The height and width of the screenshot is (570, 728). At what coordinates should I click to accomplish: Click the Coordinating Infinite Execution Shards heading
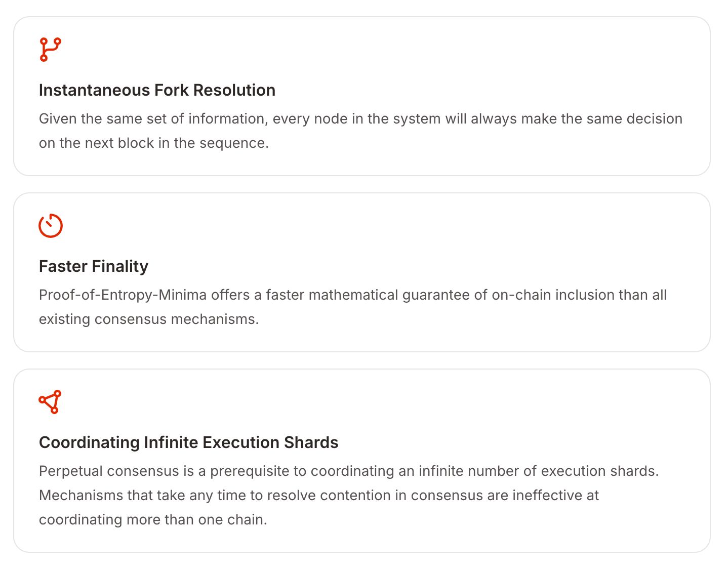click(188, 442)
